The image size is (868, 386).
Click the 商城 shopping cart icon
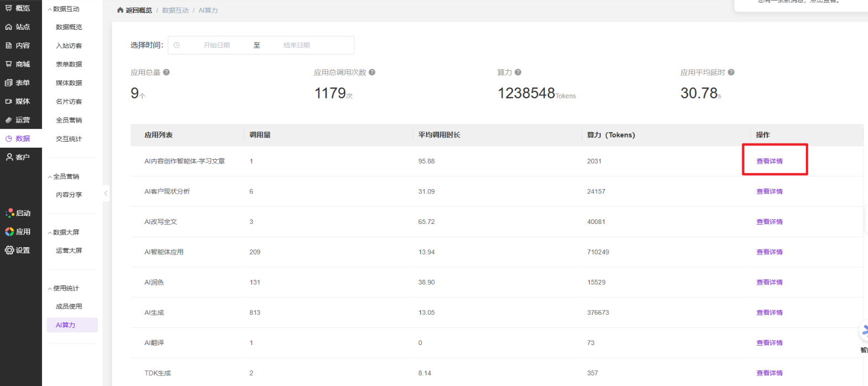point(8,64)
